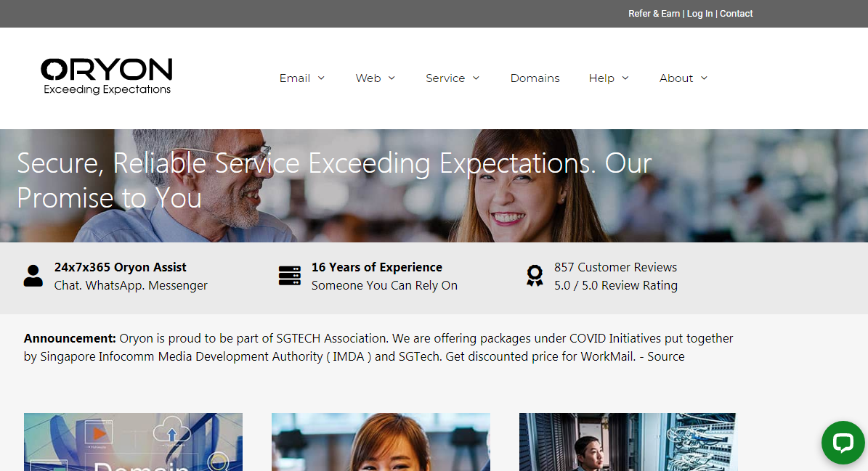Open the server room card thumbnail

628,442
